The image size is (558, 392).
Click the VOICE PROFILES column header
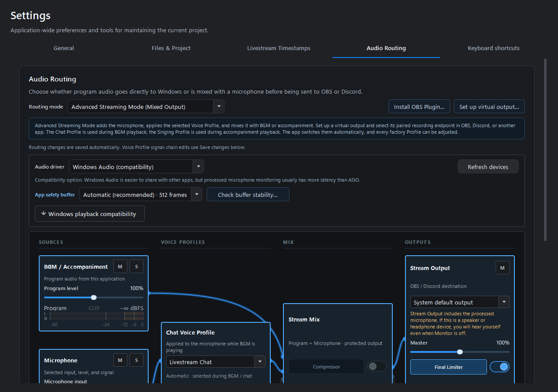click(183, 242)
